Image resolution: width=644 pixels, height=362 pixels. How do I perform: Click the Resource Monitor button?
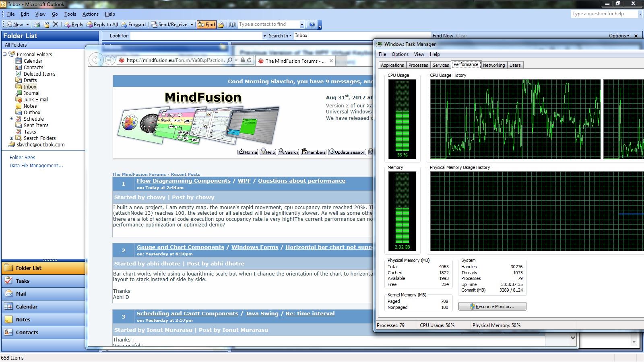[492, 306]
